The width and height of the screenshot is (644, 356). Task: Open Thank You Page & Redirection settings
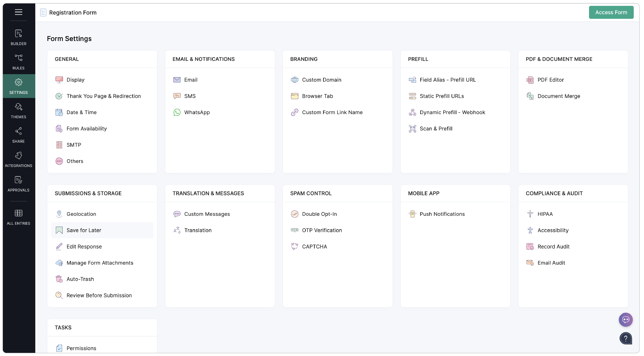(104, 96)
